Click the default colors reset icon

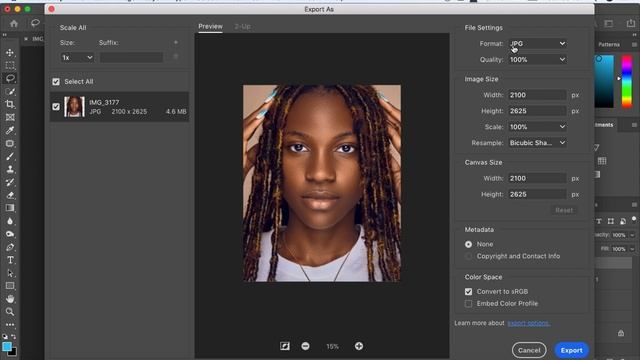pyautogui.click(x=4, y=337)
